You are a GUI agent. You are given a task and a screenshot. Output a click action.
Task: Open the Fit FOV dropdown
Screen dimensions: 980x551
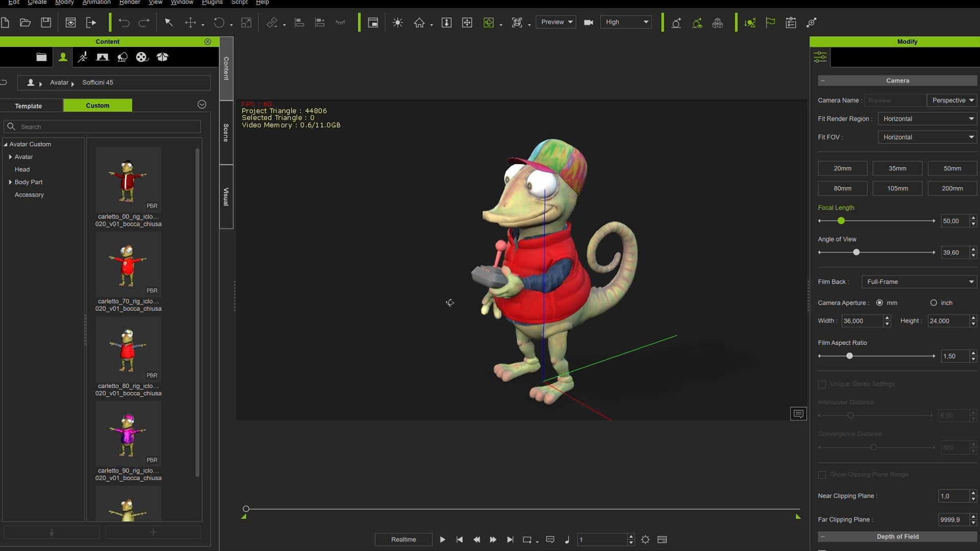pos(927,137)
